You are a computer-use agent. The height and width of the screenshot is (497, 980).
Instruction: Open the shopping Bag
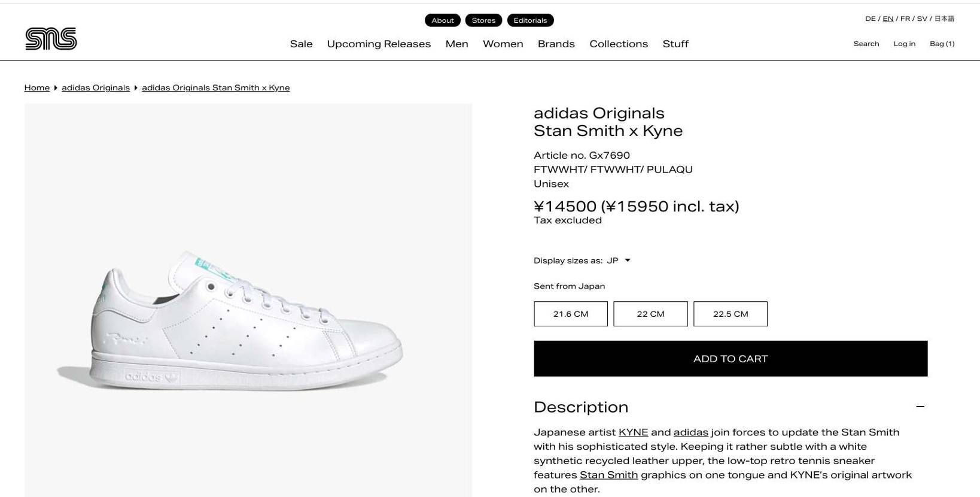pyautogui.click(x=942, y=43)
